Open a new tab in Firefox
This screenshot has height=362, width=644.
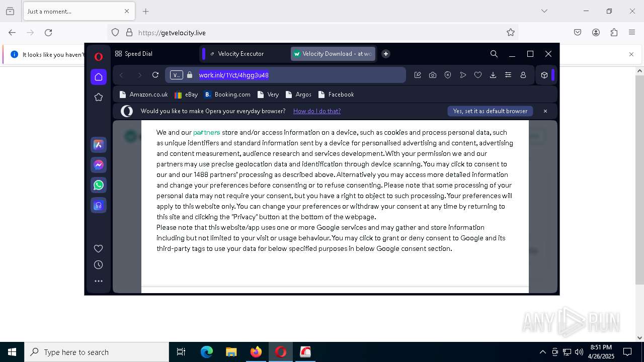coord(145,11)
